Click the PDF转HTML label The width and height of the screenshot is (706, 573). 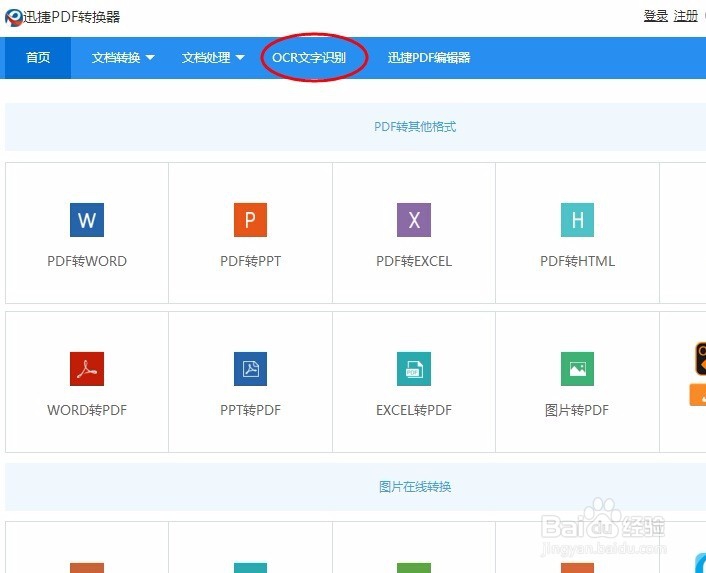(x=577, y=261)
